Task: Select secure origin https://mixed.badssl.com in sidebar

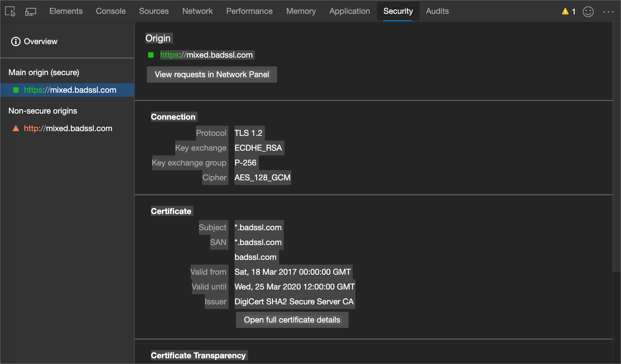Action: (x=67, y=90)
